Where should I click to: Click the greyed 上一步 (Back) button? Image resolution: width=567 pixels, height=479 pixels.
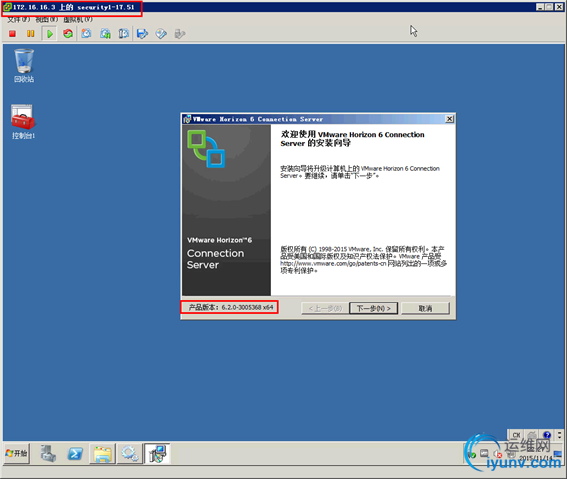click(325, 308)
